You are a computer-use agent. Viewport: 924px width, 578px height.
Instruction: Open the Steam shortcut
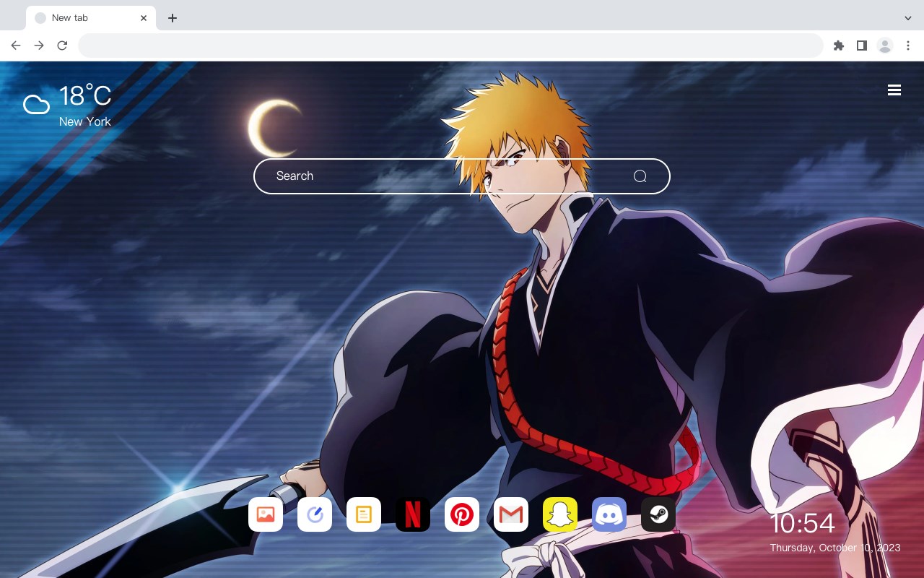click(658, 514)
